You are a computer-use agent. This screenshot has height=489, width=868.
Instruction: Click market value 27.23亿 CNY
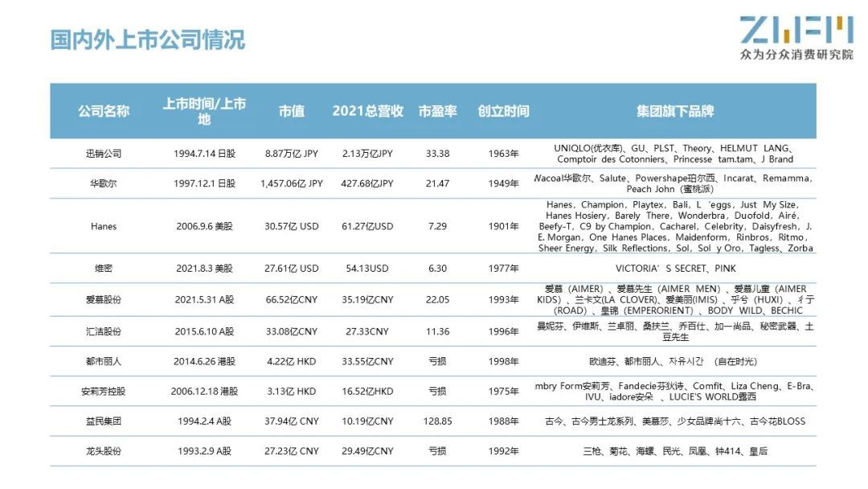click(292, 450)
